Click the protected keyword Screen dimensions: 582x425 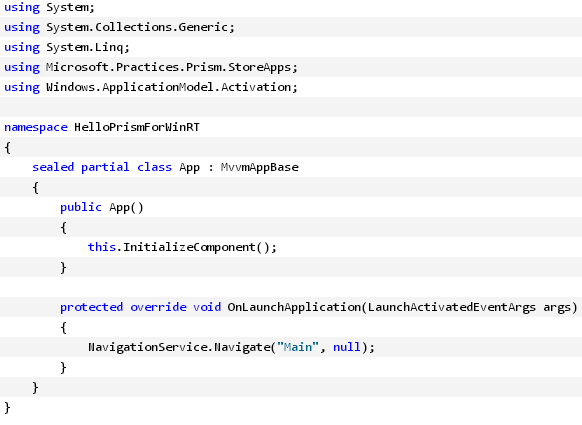pyautogui.click(x=91, y=308)
